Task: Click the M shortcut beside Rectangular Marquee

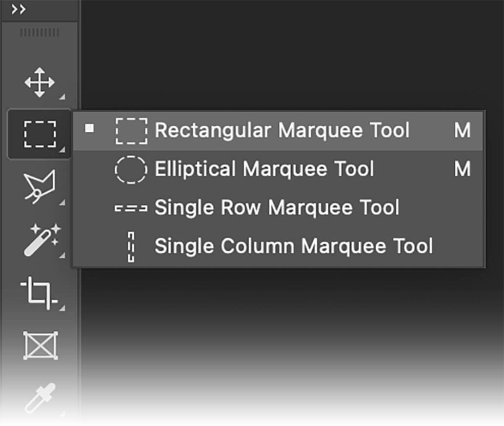Action: 462,130
